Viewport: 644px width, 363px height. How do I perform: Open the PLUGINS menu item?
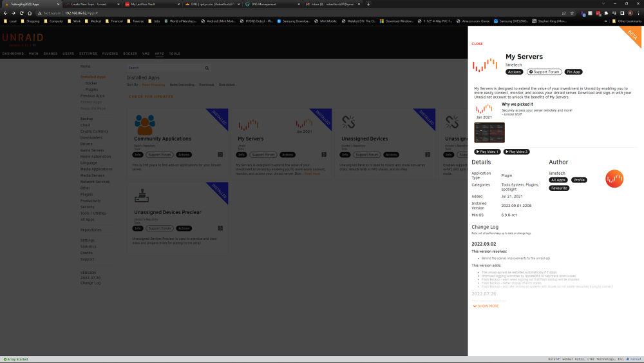(110, 54)
